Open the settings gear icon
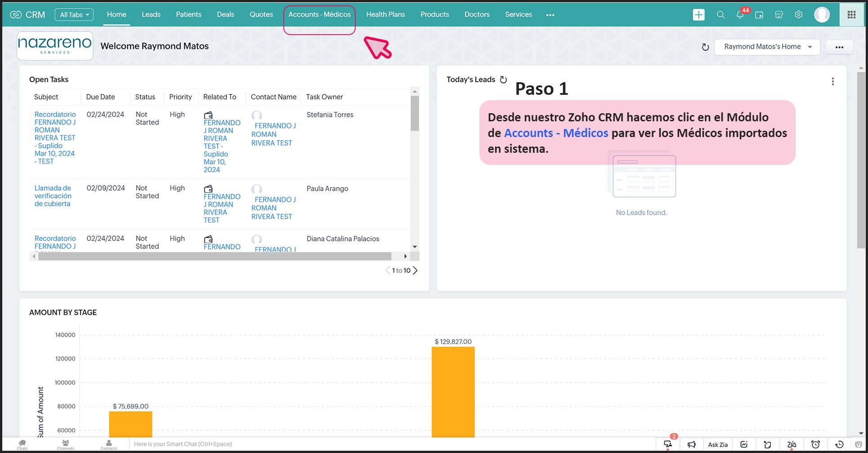Viewport: 868px width, 453px height. pos(798,15)
